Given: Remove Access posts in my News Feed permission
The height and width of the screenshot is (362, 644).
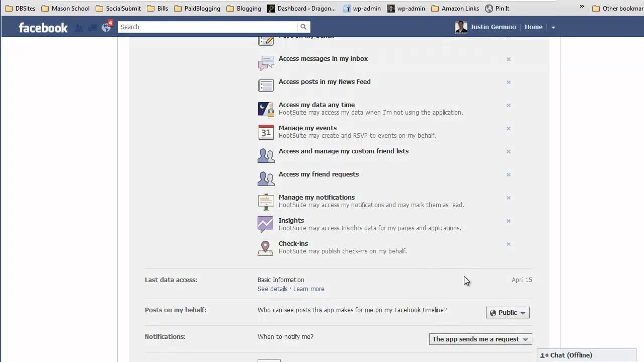Looking at the screenshot, I should [509, 82].
